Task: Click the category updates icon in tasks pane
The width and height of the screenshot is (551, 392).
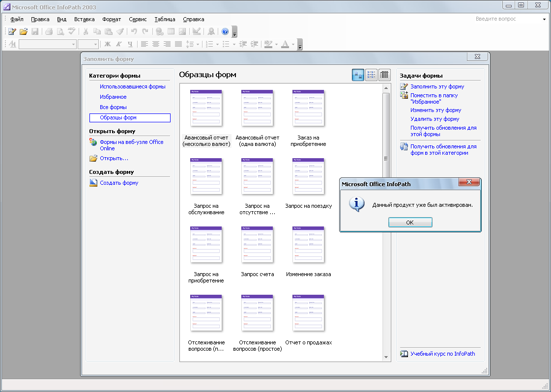Action: coord(404,146)
